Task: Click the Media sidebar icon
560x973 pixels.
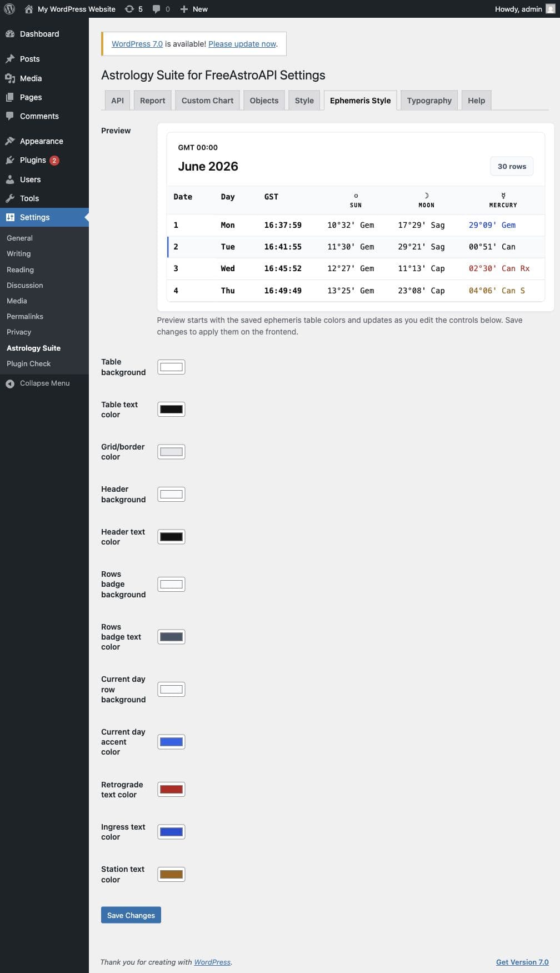Action: click(x=10, y=78)
